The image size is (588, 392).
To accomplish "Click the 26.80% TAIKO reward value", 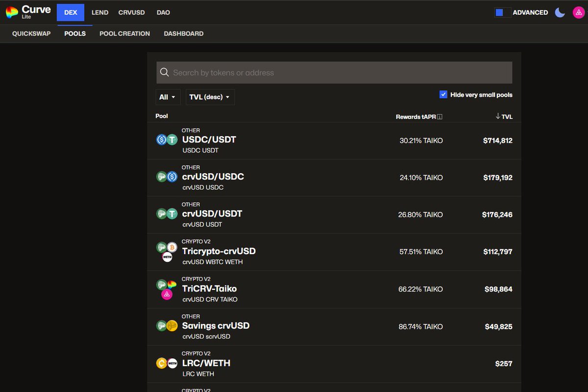I will pos(421,215).
